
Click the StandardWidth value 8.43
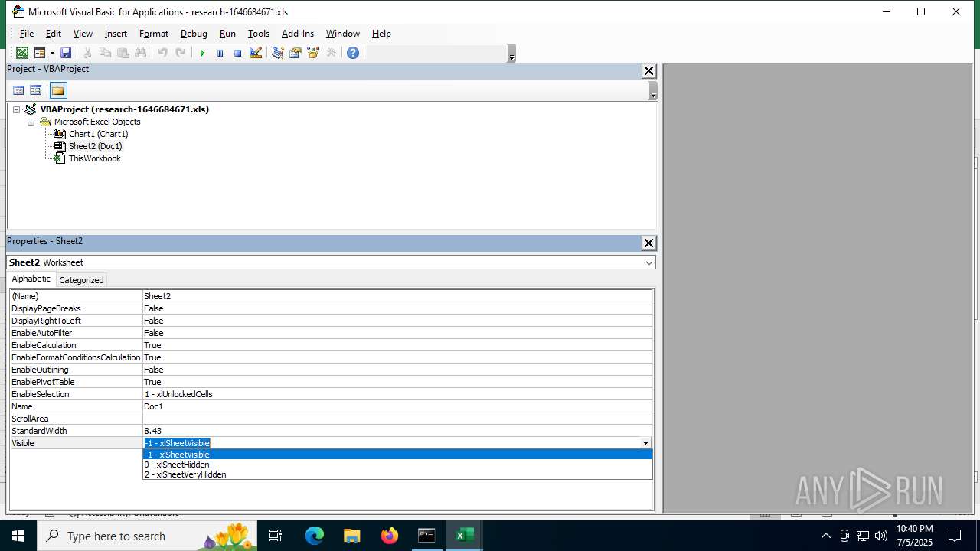(x=397, y=431)
